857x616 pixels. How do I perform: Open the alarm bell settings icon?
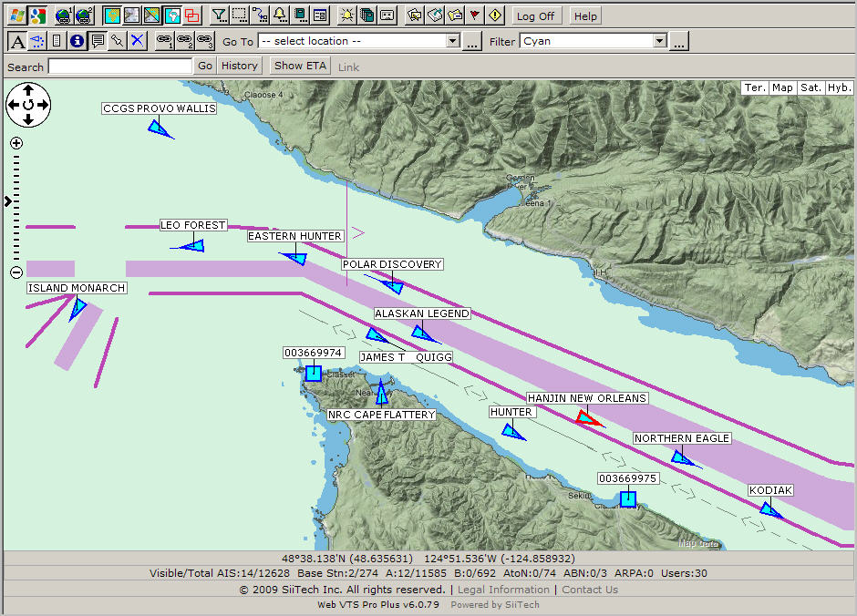(280, 15)
